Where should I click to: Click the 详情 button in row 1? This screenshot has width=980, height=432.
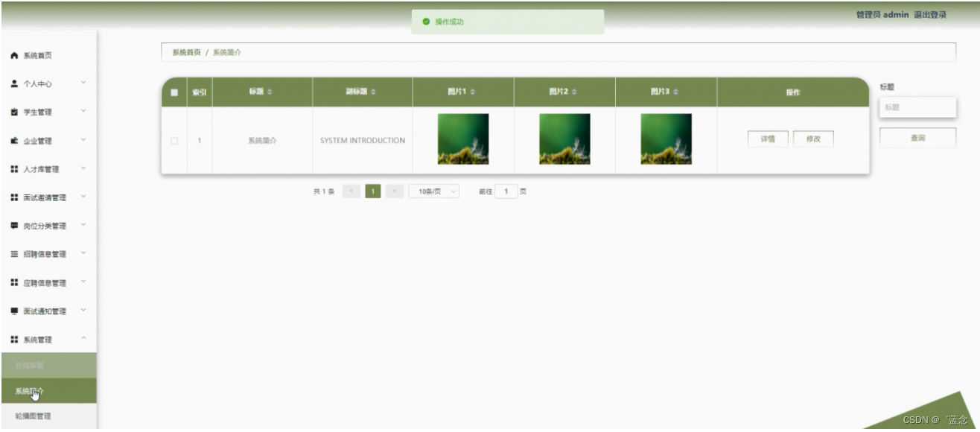(x=768, y=139)
